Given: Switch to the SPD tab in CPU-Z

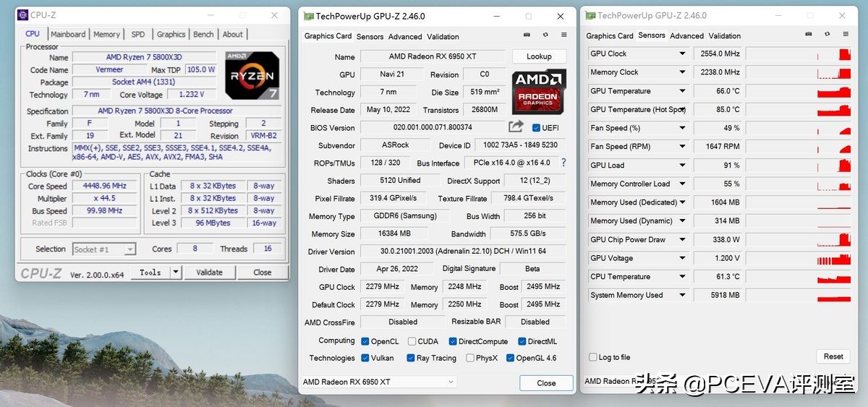Looking at the screenshot, I should click(138, 34).
